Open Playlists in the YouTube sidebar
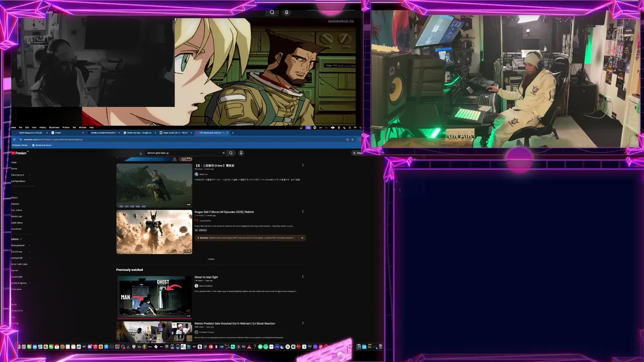644x362 pixels. click(15, 204)
